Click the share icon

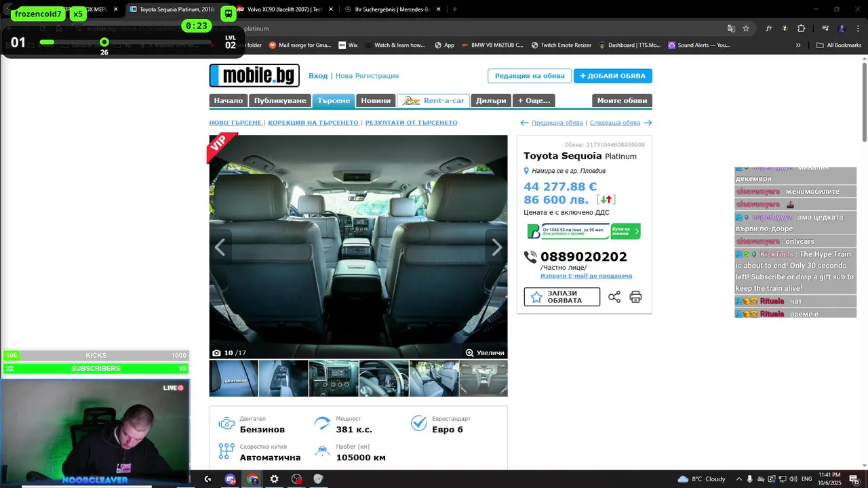tap(614, 297)
